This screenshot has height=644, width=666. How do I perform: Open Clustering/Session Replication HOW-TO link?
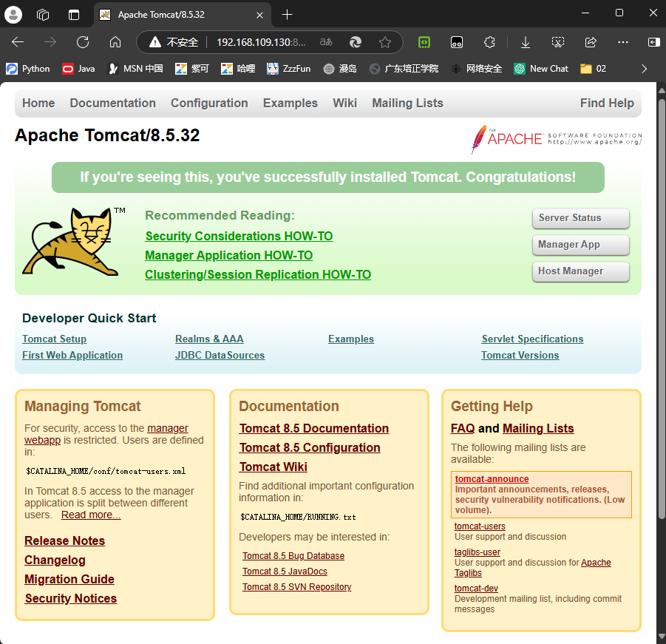click(x=258, y=274)
